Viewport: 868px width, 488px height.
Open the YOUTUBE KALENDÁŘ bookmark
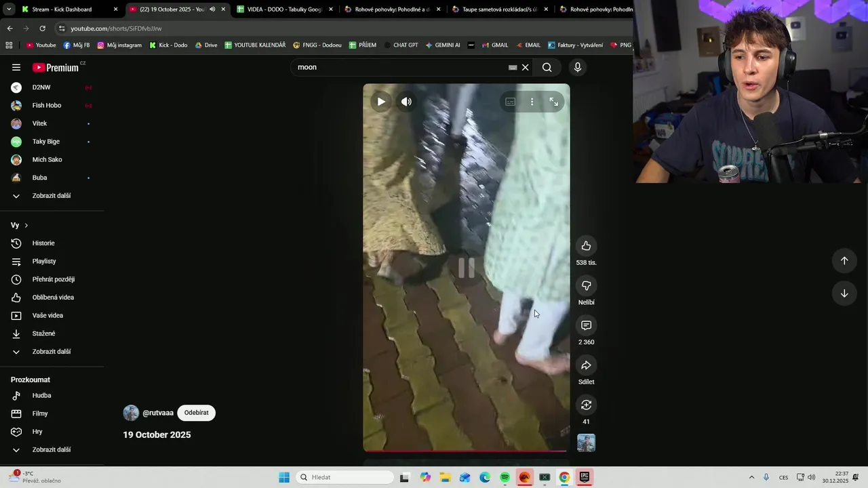click(255, 45)
